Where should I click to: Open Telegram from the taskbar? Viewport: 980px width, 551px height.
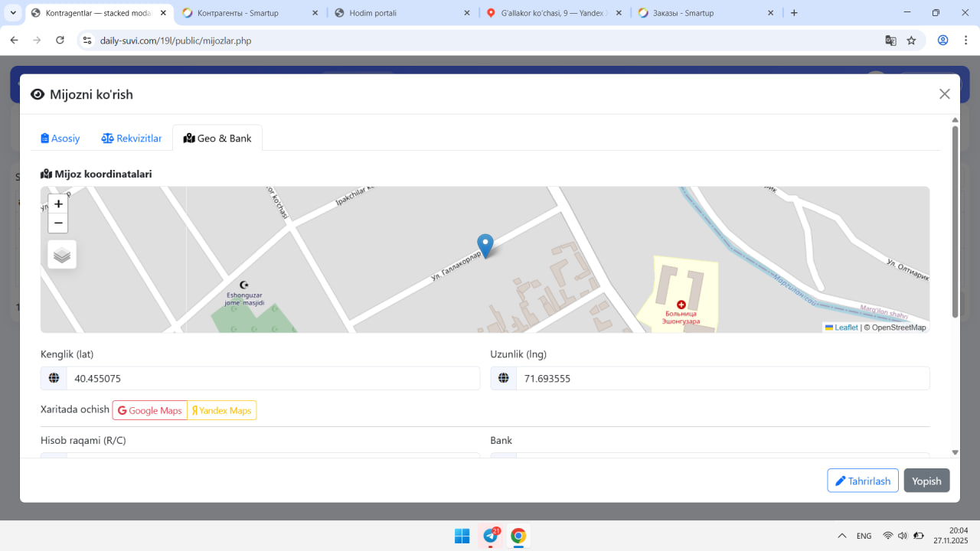(x=490, y=536)
